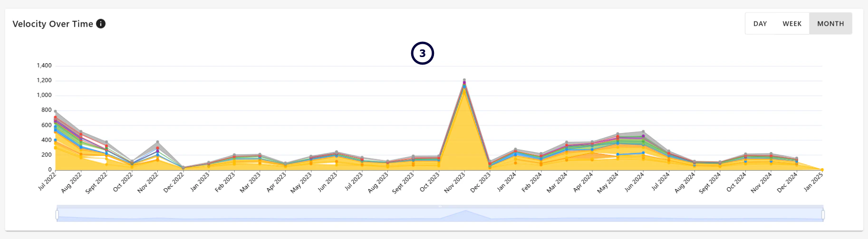
Task: Click the right handle of the range slider
Action: click(x=823, y=215)
